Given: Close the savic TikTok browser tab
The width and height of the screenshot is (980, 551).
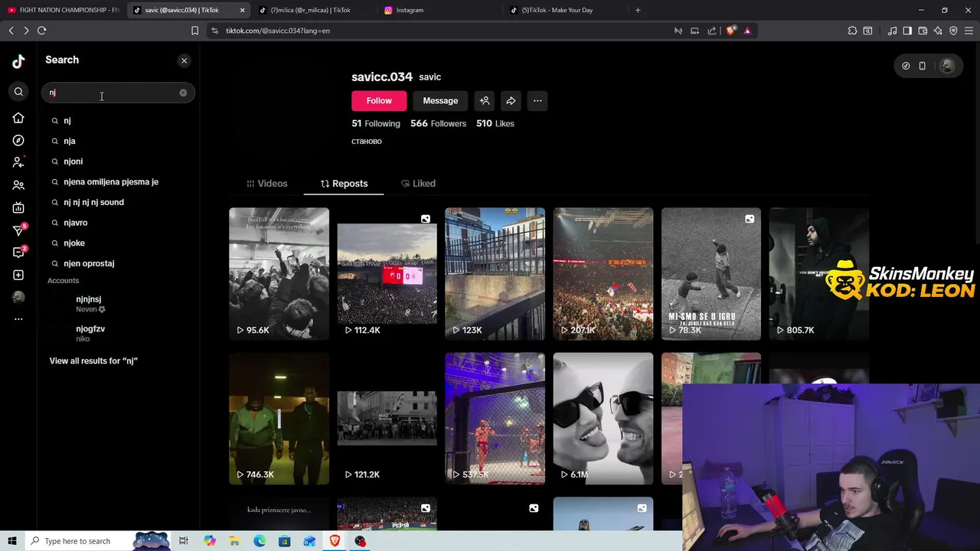Looking at the screenshot, I should (x=243, y=10).
